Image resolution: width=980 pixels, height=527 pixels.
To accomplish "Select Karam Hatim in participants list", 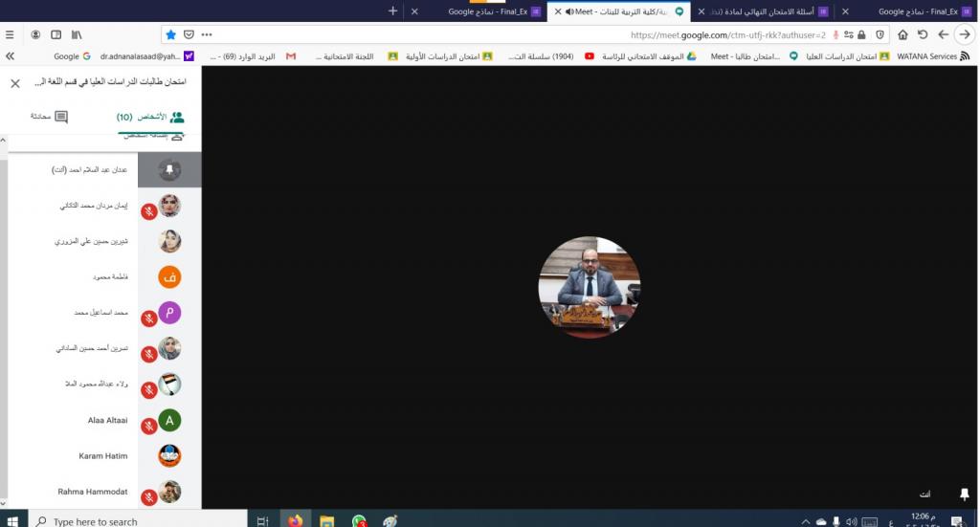I will pos(103,456).
